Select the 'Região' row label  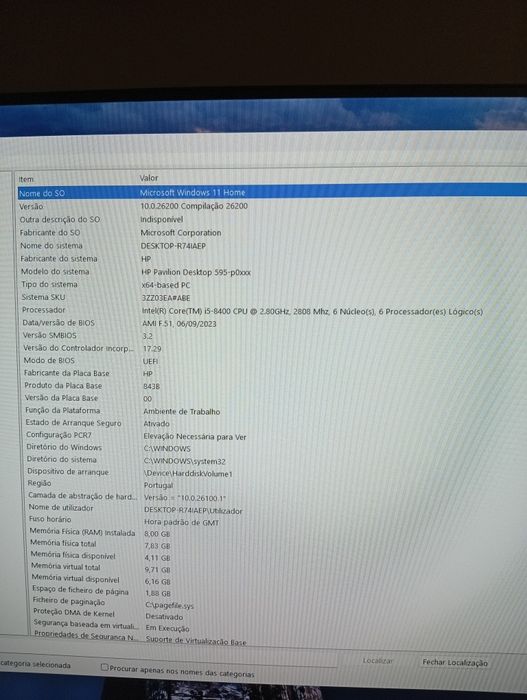(39, 483)
